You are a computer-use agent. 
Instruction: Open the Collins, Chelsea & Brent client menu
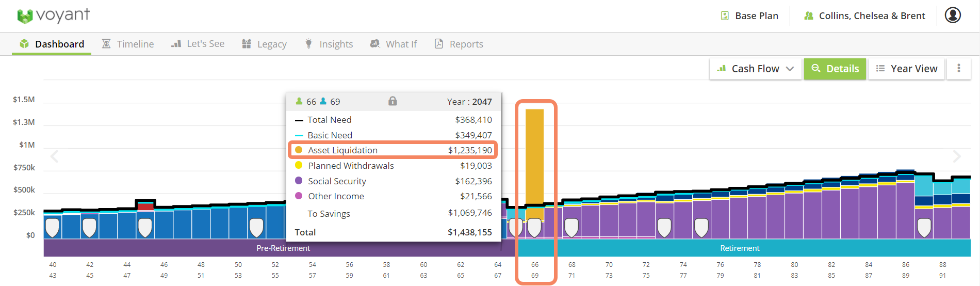click(864, 16)
